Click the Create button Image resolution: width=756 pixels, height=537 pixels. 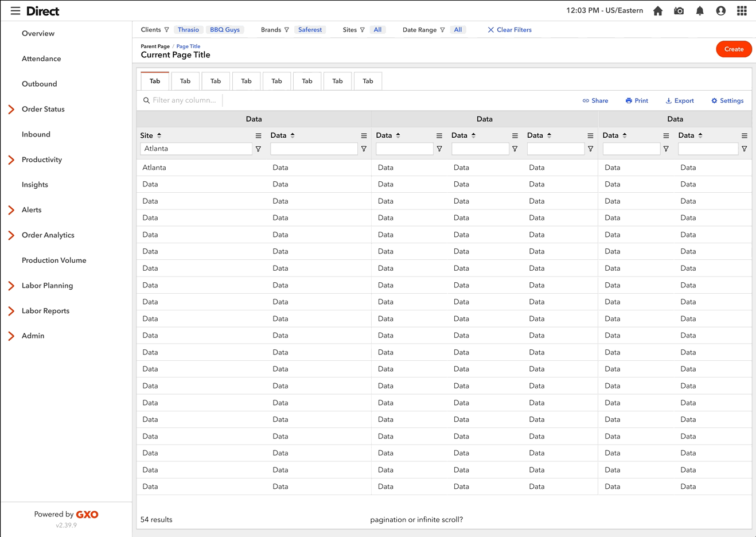[734, 49]
